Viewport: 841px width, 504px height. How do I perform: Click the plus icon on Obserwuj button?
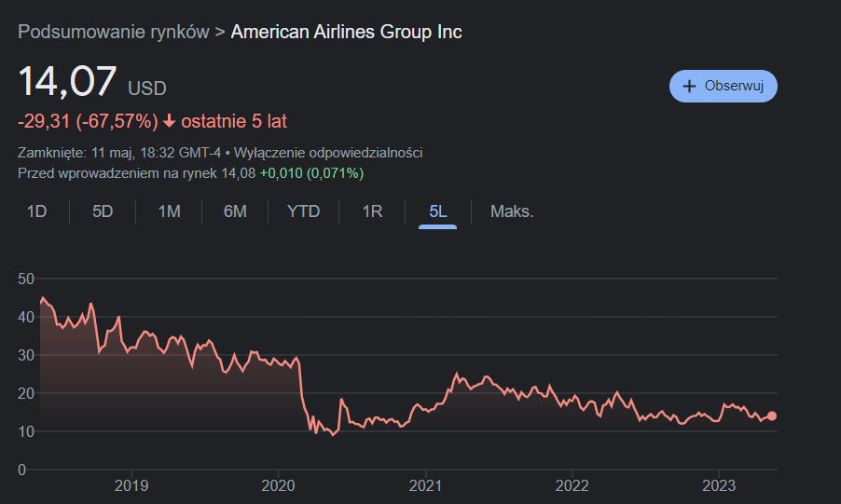(690, 86)
